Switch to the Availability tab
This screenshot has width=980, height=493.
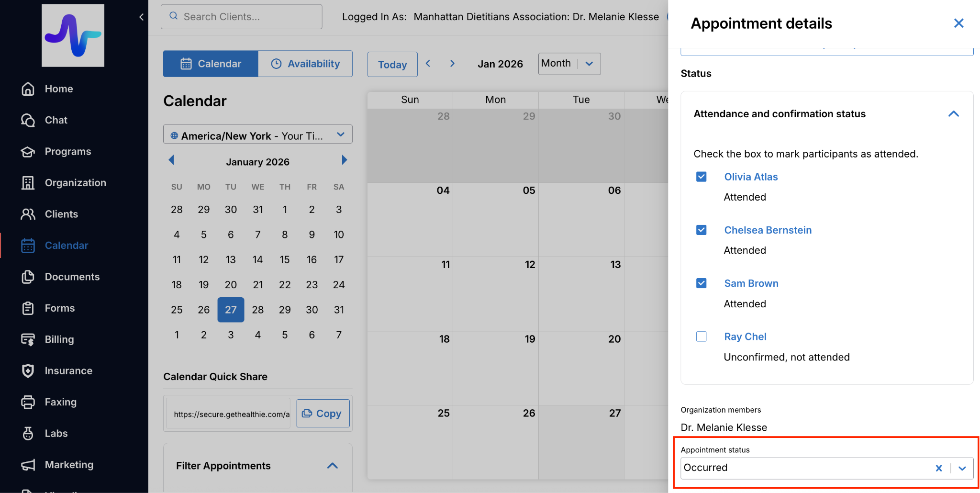305,64
